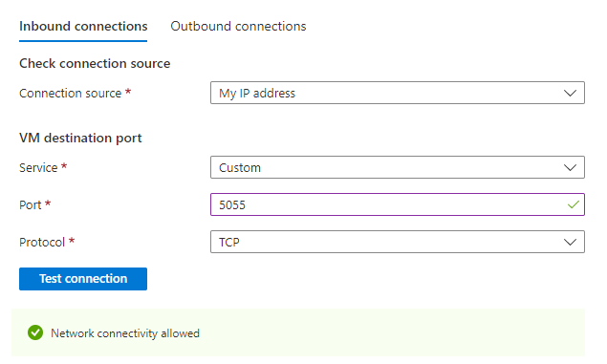
Task: Click the green success checkmark icon
Action: point(35,332)
